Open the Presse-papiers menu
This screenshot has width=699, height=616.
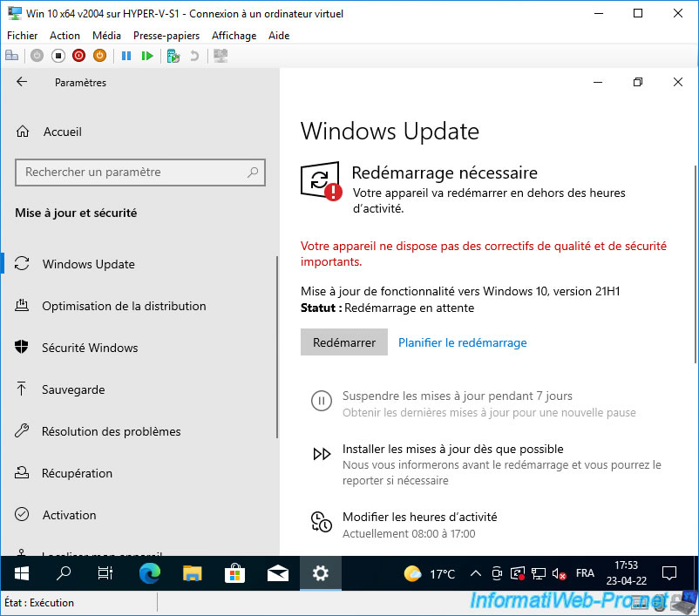pos(166,35)
